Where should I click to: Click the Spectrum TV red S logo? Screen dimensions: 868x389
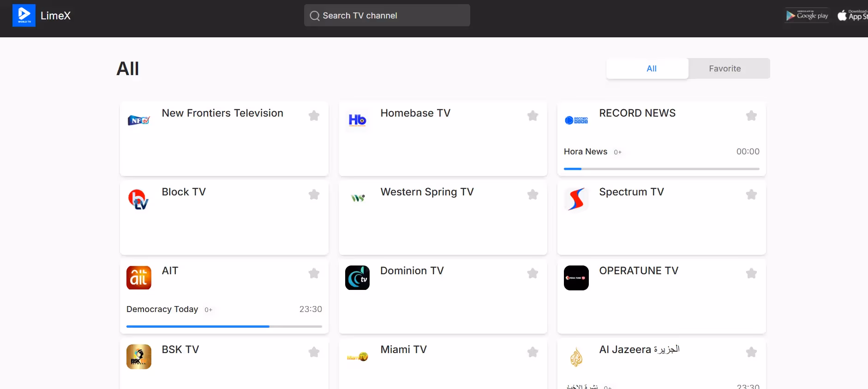(x=576, y=199)
